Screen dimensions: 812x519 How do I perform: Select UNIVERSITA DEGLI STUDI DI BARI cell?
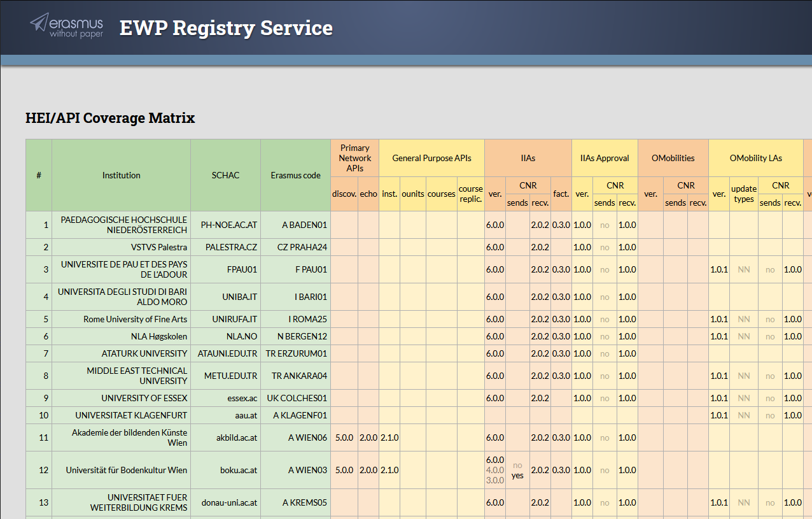coord(121,297)
